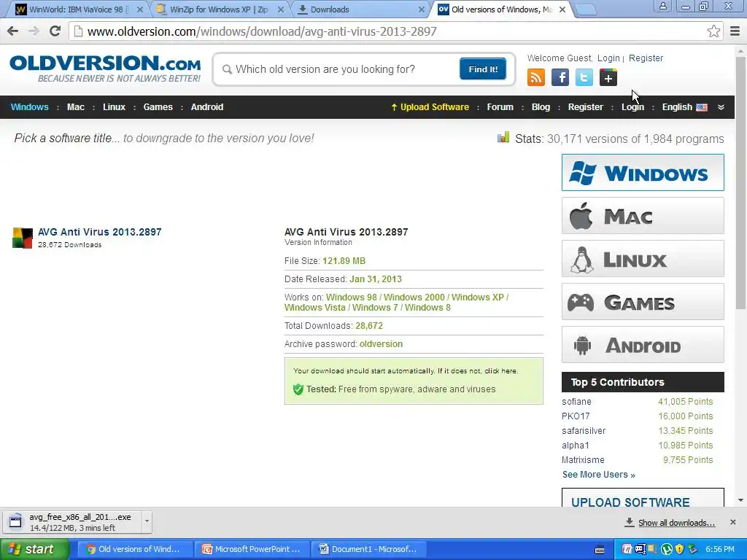Close the Downloads tab
The height and width of the screenshot is (560, 747).
pos(421,9)
